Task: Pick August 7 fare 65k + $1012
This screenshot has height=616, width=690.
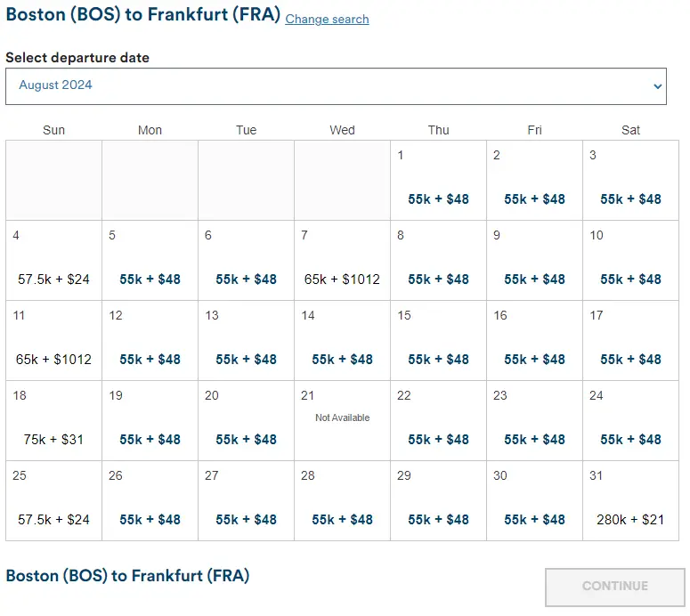Action: pyautogui.click(x=342, y=279)
